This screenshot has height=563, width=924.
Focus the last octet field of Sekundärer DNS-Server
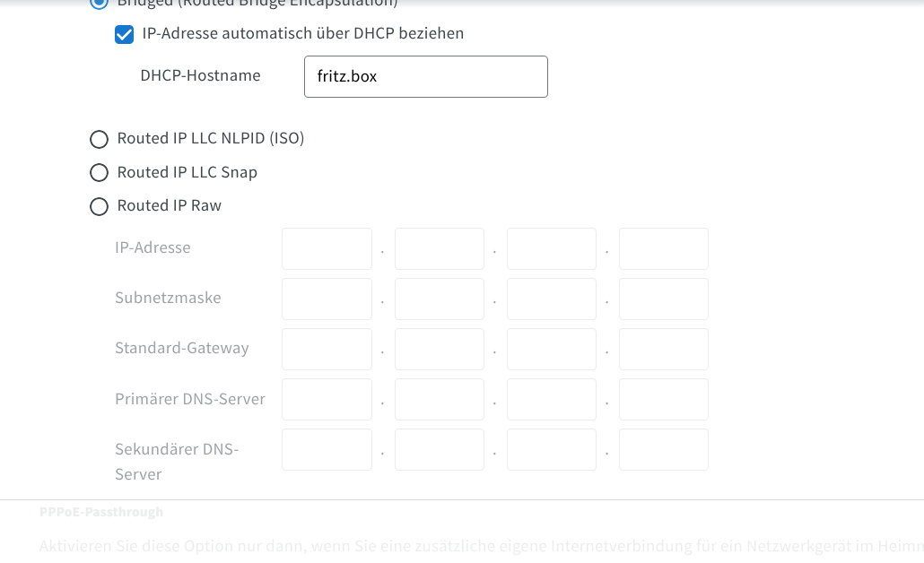(x=664, y=449)
